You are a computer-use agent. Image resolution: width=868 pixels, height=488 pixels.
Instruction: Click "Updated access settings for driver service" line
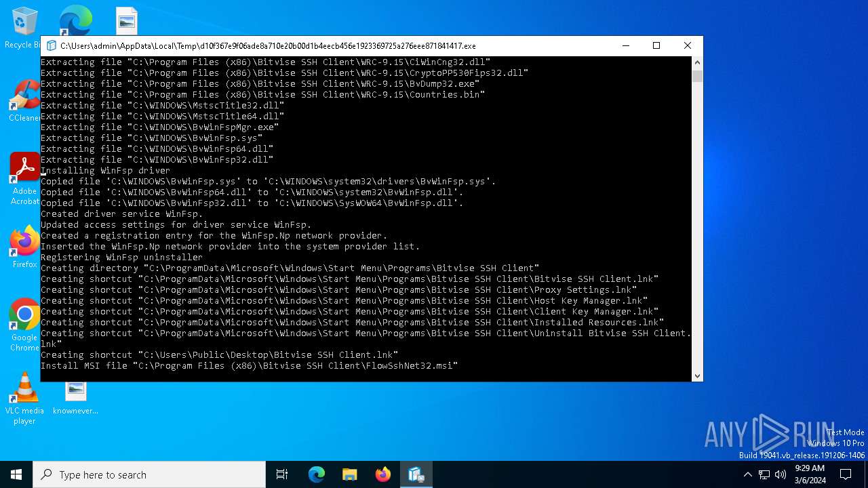pyautogui.click(x=176, y=224)
